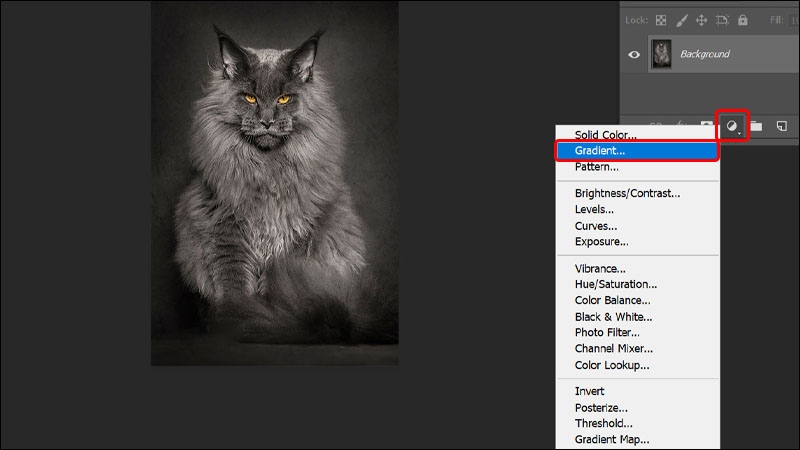Choose Gradient... from the menu
Image resolution: width=800 pixels, height=450 pixels.
click(637, 151)
